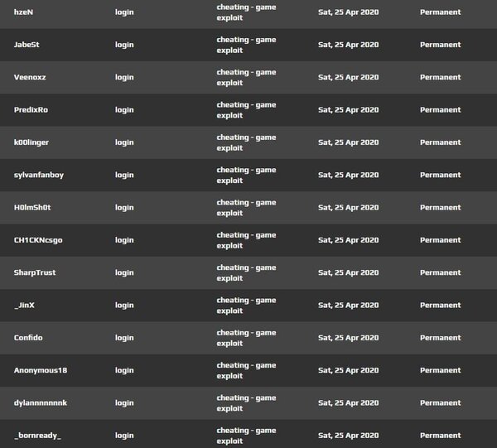Open H0lmSh0t profile link
Image resolution: width=497 pixels, height=448 pixels.
coord(32,208)
